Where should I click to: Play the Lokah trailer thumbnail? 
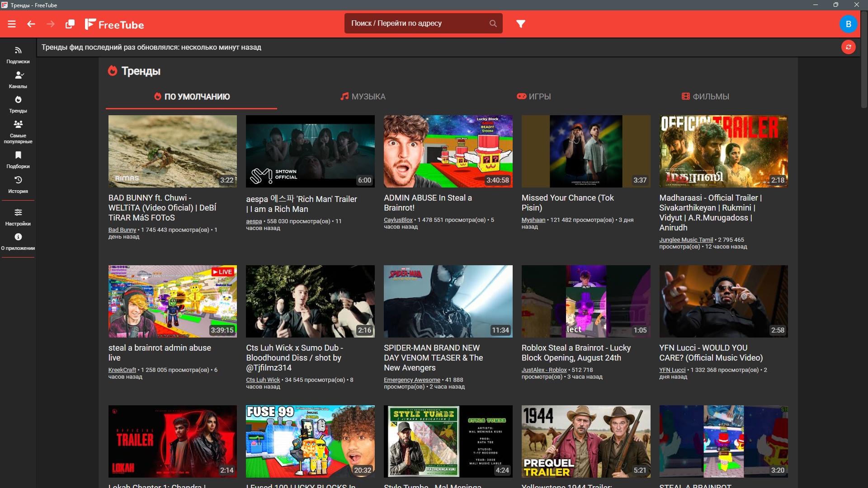click(173, 441)
